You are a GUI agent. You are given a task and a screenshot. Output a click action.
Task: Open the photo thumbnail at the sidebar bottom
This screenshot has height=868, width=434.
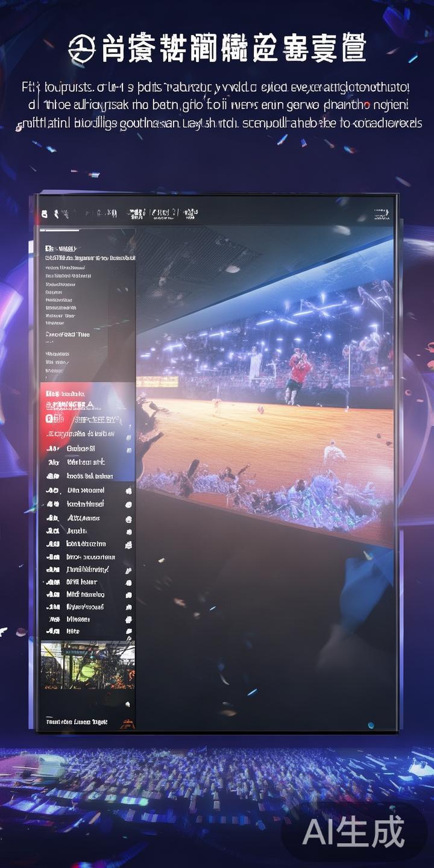click(x=87, y=665)
